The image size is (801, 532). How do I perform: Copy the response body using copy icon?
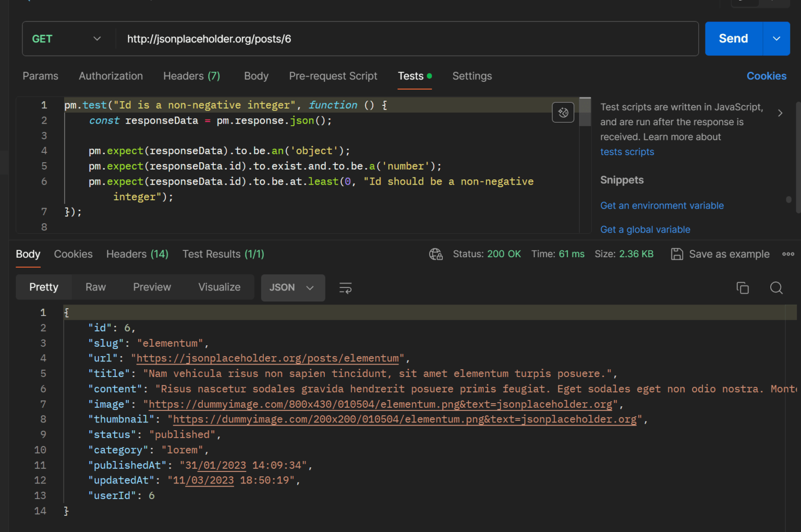point(743,287)
